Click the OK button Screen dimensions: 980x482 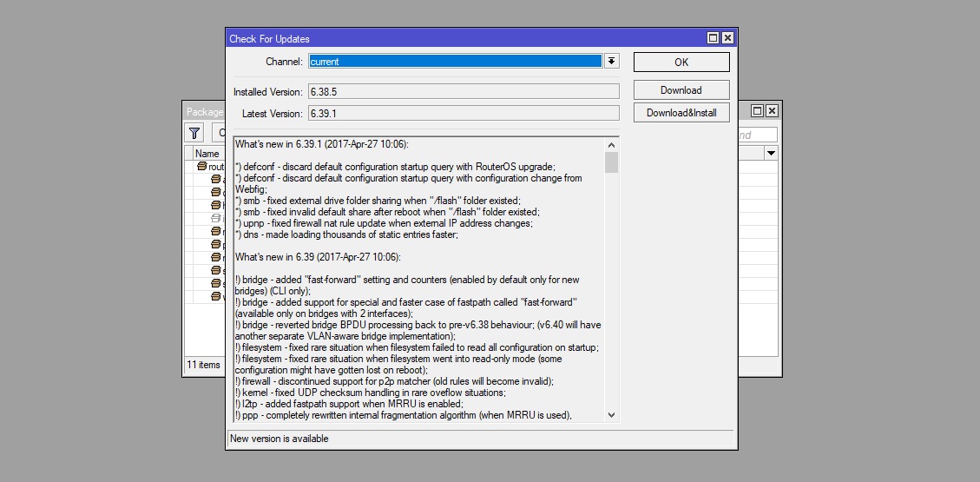(681, 62)
